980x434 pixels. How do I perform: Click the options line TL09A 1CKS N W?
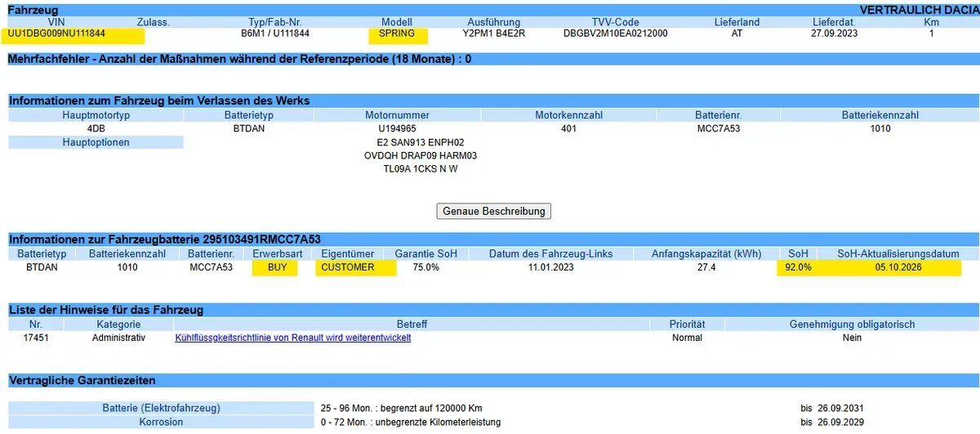421,169
